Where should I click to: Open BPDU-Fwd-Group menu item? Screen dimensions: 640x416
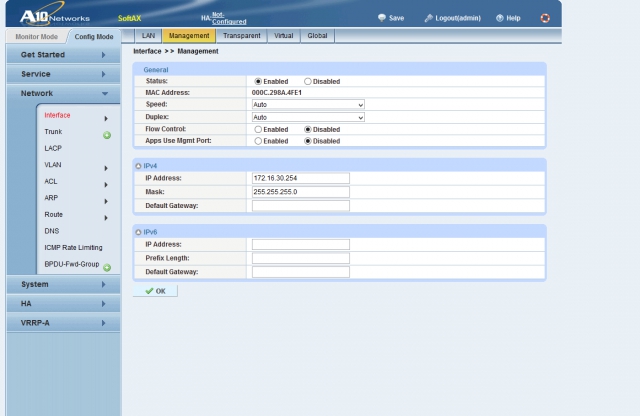pos(72,264)
